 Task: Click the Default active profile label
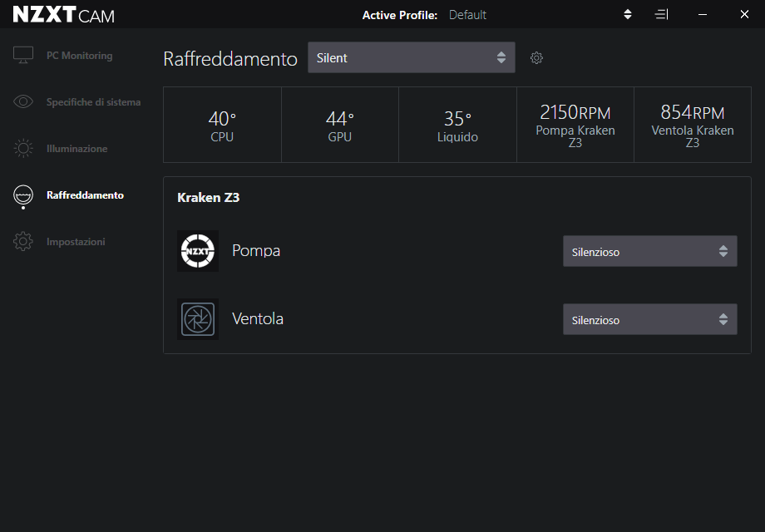[467, 15]
